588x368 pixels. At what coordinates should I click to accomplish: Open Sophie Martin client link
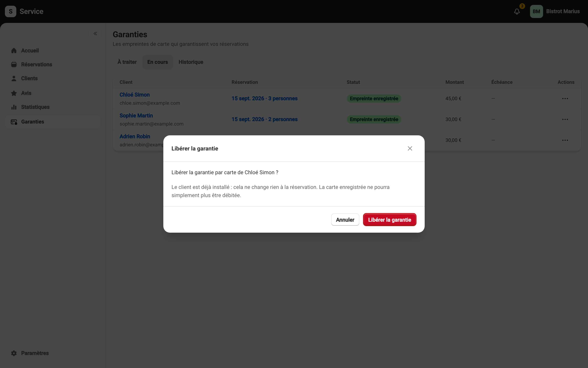(136, 116)
